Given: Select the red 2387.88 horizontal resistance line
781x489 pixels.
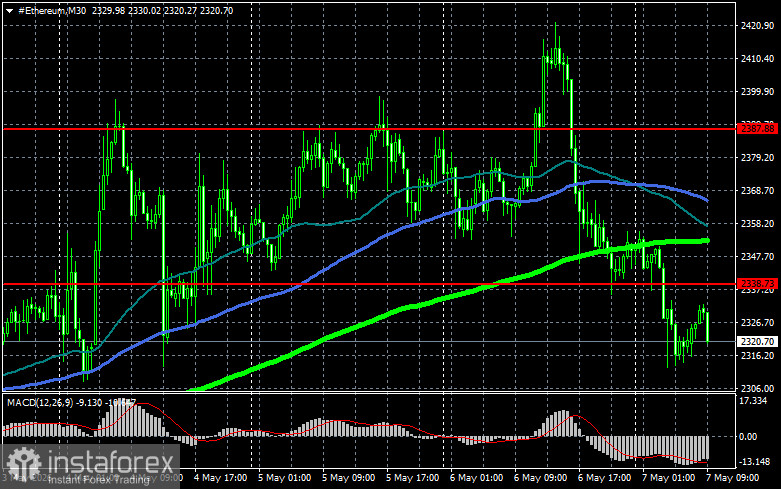Looking at the screenshot, I should (x=369, y=129).
